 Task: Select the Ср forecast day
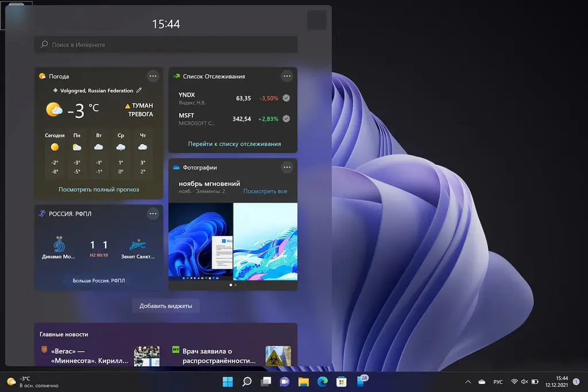tap(121, 153)
